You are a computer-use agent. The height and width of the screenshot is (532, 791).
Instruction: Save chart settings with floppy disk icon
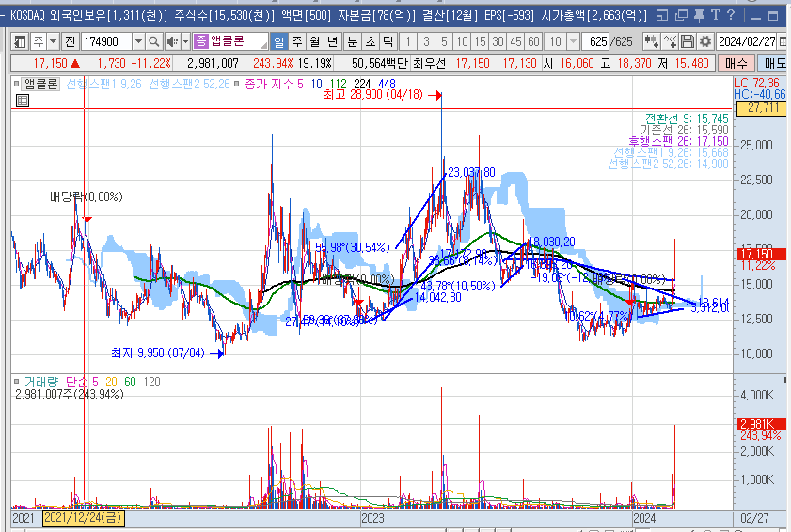[688, 41]
